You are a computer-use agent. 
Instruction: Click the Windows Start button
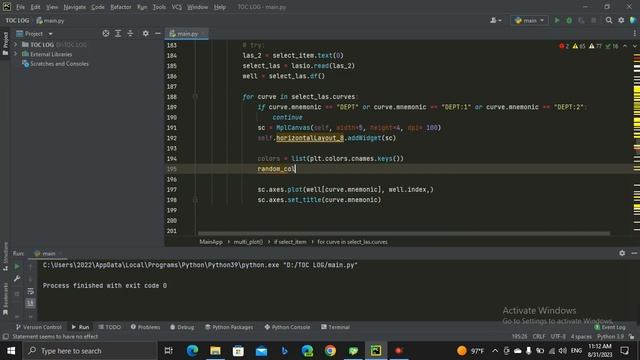pos(11,351)
